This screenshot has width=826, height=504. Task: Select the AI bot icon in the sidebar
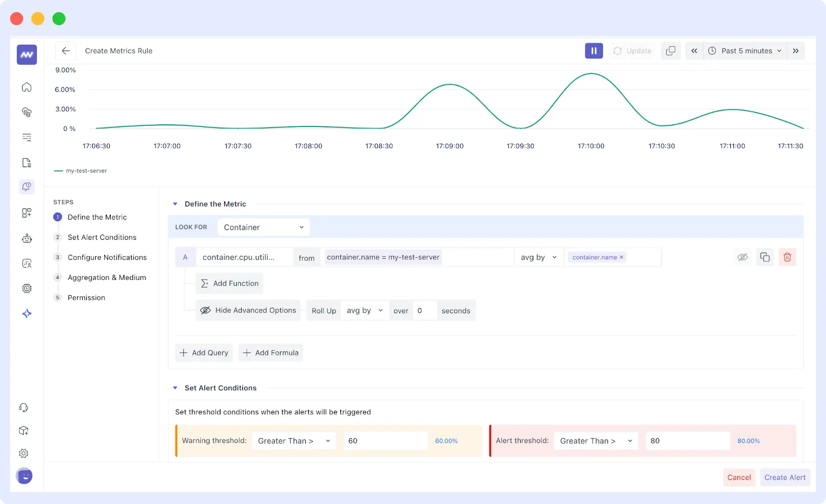click(x=26, y=238)
